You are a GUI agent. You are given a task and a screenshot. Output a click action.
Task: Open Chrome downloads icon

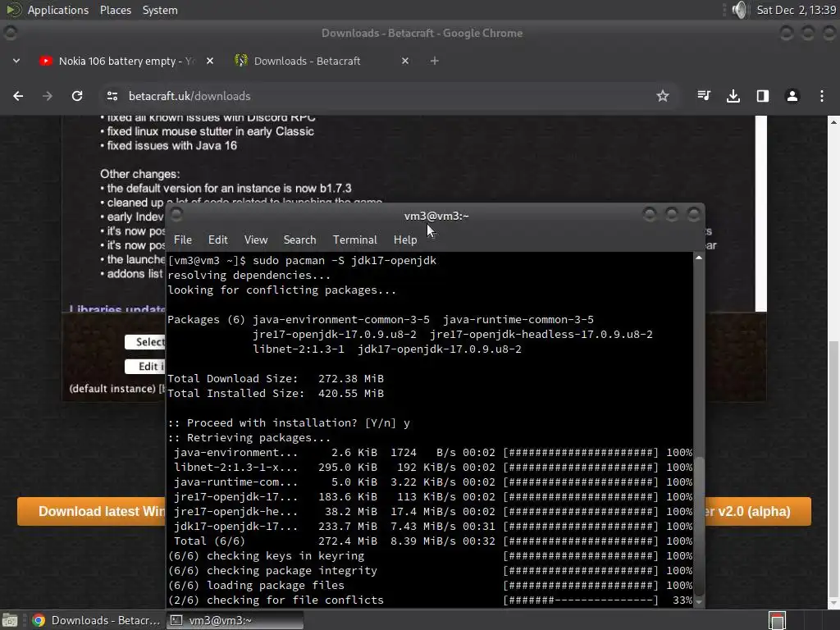(x=733, y=96)
